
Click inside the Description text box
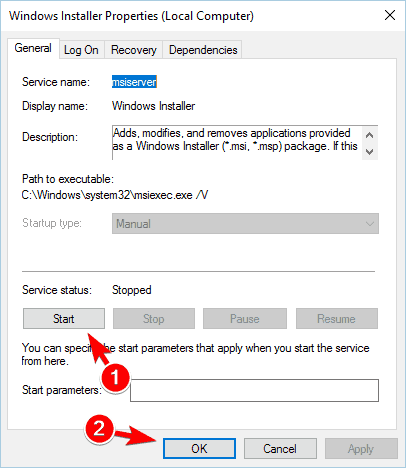(237, 143)
